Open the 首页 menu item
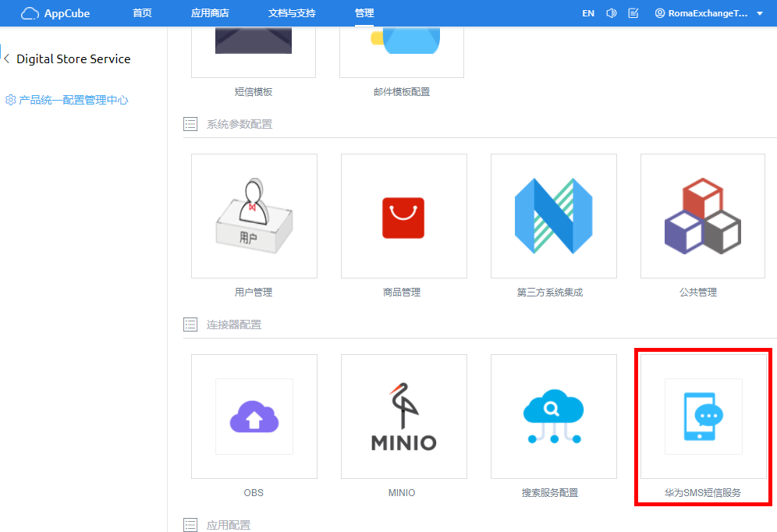This screenshot has height=532, width=777. pyautogui.click(x=142, y=13)
